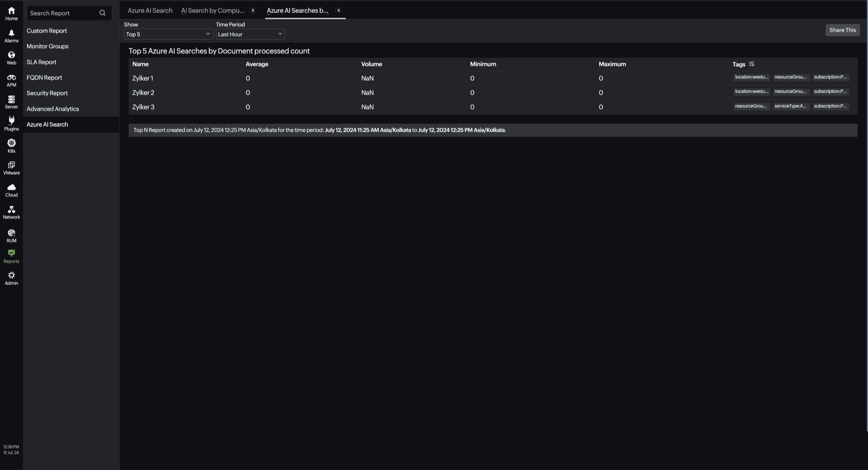Open the Alarms panel icon
The image size is (868, 470).
[x=11, y=34]
